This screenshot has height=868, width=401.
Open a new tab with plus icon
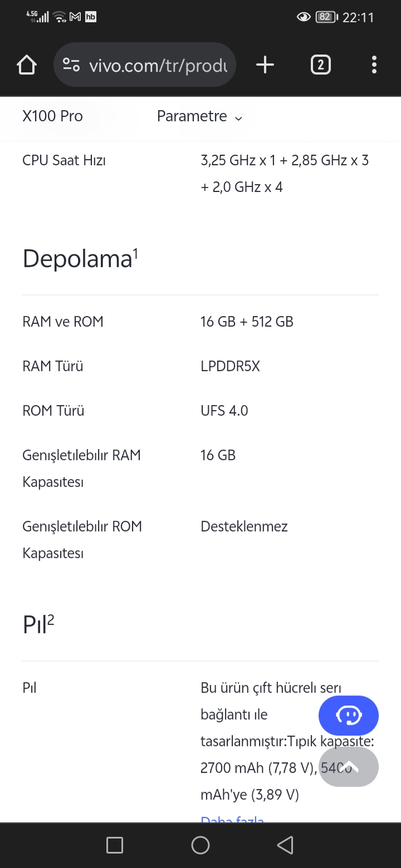(265, 65)
